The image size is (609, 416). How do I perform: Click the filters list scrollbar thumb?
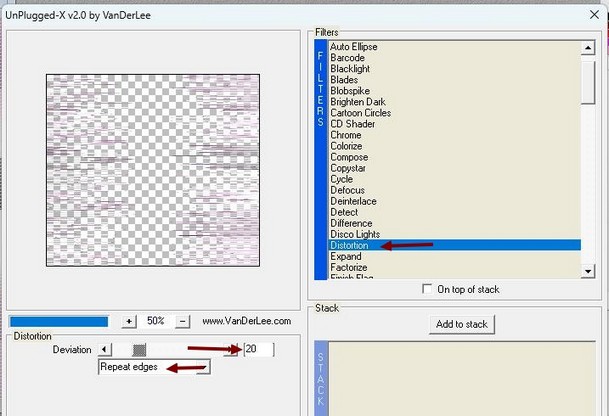[588, 82]
